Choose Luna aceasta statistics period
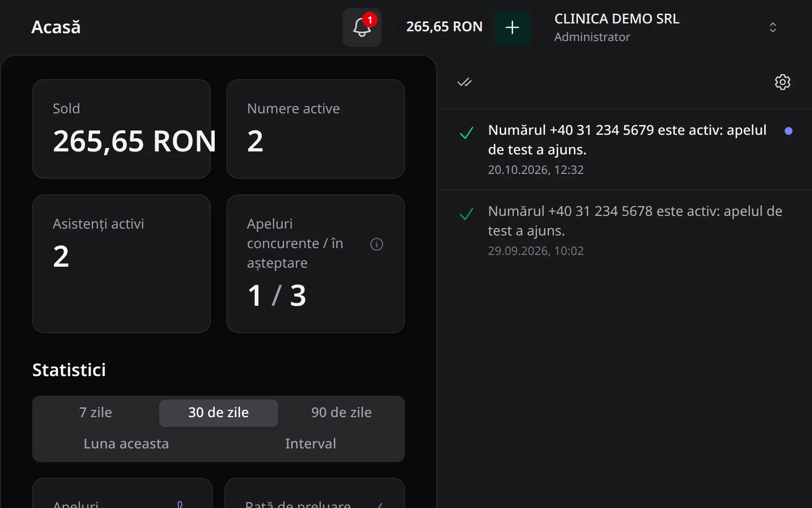The height and width of the screenshot is (508, 812). pyautogui.click(x=126, y=444)
